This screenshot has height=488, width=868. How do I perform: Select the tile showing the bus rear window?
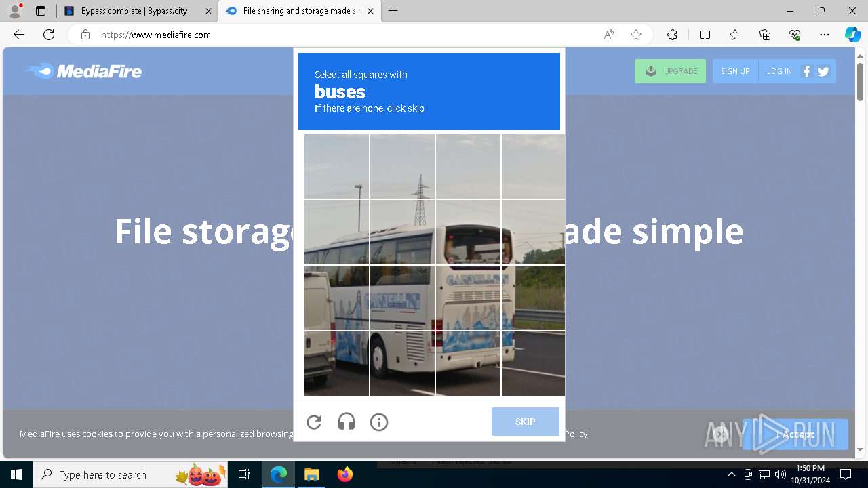click(468, 232)
